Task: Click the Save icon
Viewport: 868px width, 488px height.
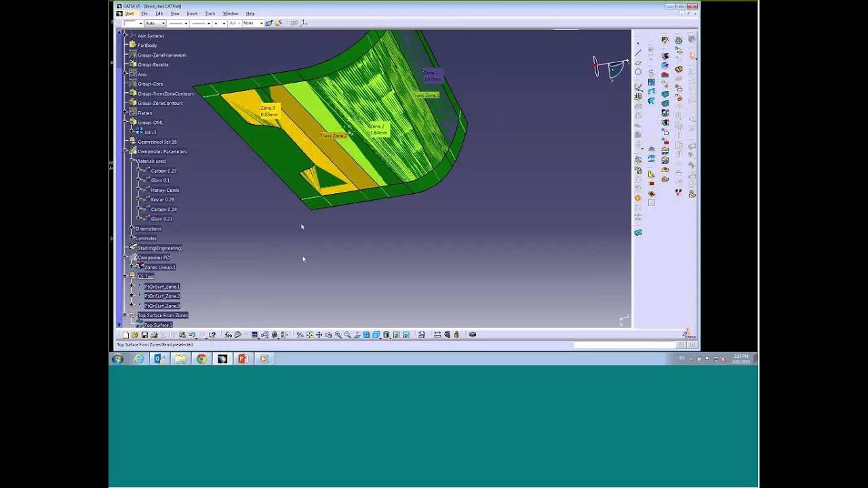Action: [144, 335]
